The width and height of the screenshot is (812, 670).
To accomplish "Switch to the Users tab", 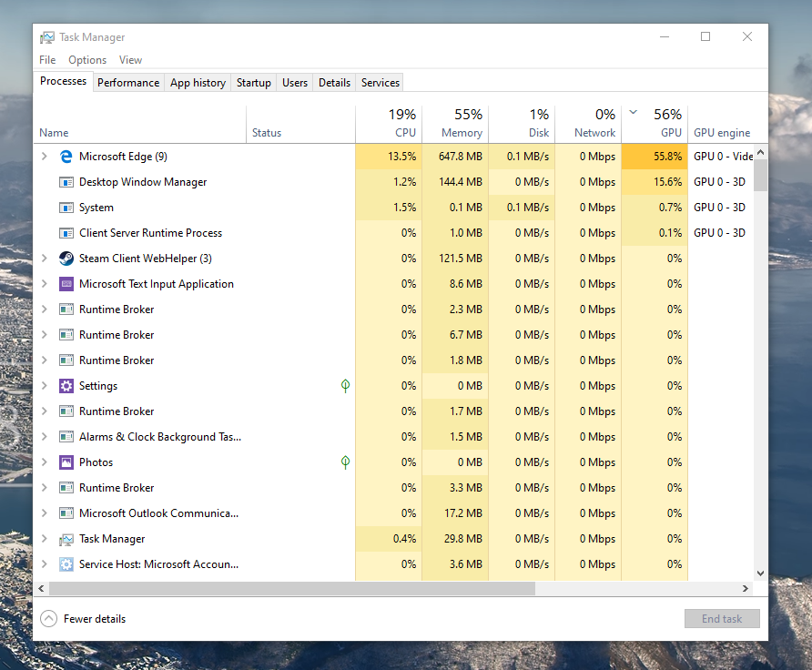I will pos(295,83).
